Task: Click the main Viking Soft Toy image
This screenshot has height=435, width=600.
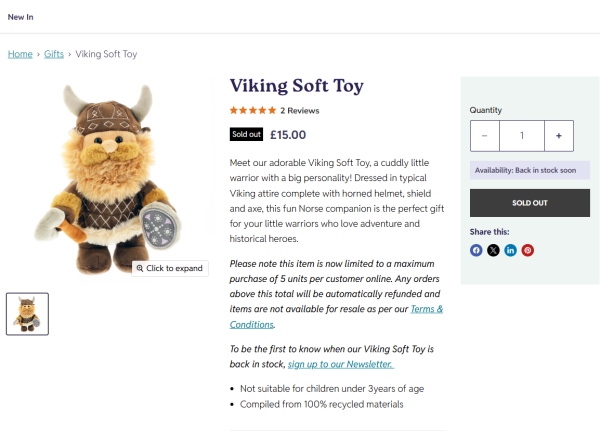Action: (x=107, y=179)
